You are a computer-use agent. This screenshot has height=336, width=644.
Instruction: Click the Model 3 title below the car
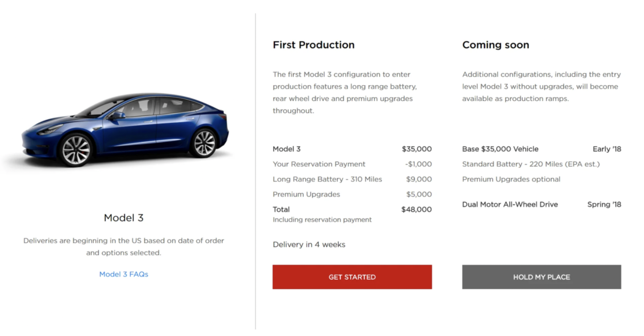coord(124,218)
